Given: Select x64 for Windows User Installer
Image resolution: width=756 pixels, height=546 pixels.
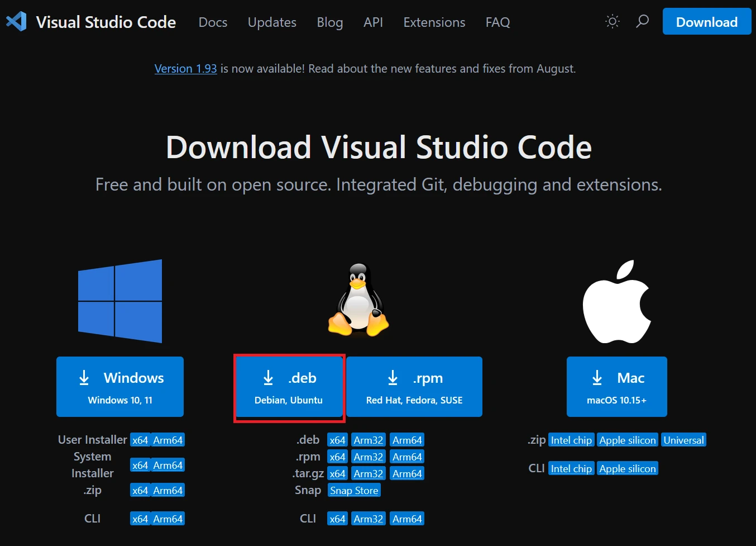Looking at the screenshot, I should pyautogui.click(x=140, y=440).
